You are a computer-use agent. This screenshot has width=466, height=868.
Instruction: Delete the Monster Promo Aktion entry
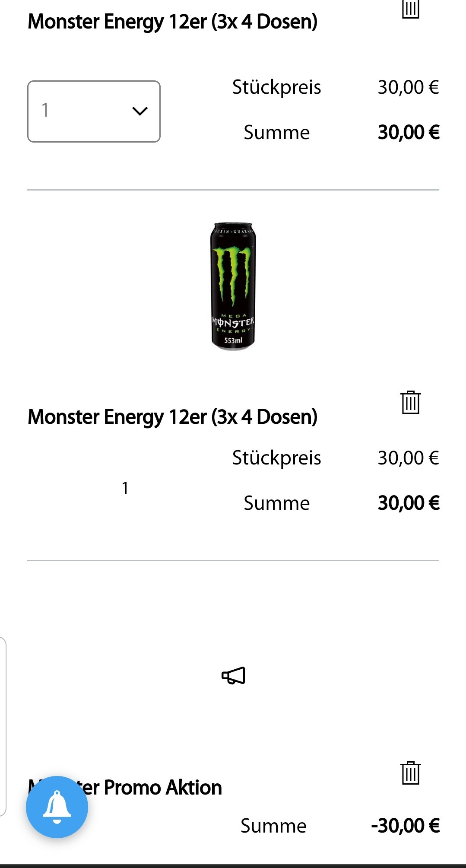[x=410, y=773]
